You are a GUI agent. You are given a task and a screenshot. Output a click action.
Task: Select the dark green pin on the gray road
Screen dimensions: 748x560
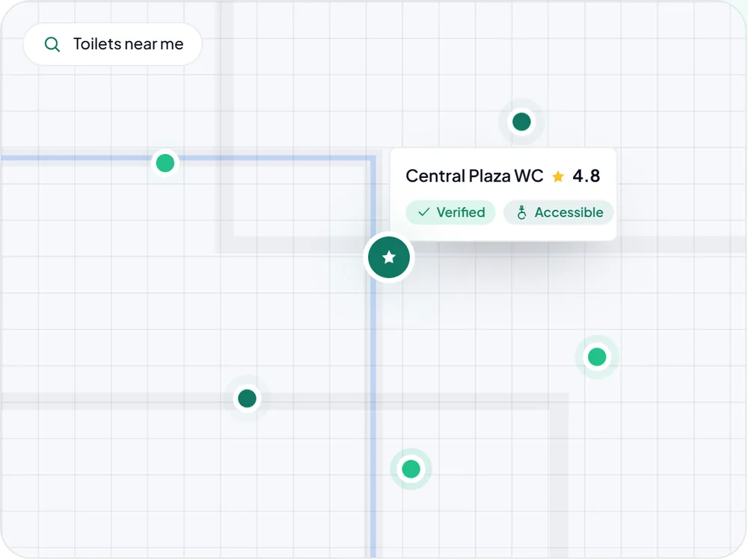tap(247, 399)
